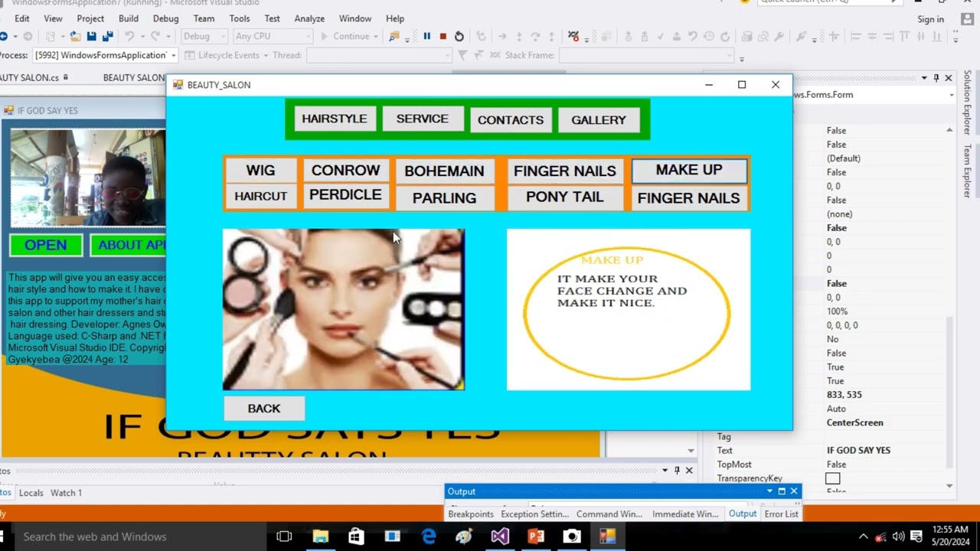Switch to Visual Studio on the taskbar
Image resolution: width=980 pixels, height=551 pixels.
[x=500, y=536]
